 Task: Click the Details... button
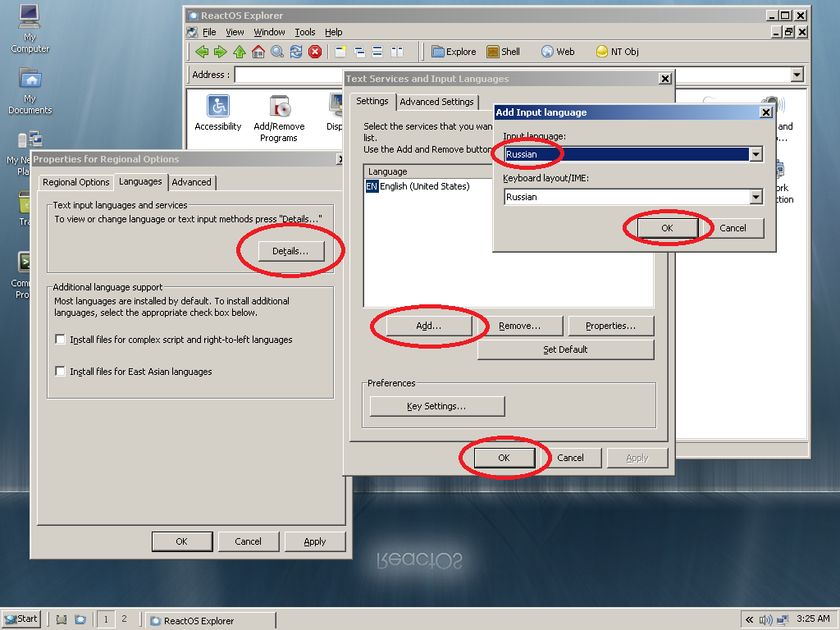pos(291,251)
